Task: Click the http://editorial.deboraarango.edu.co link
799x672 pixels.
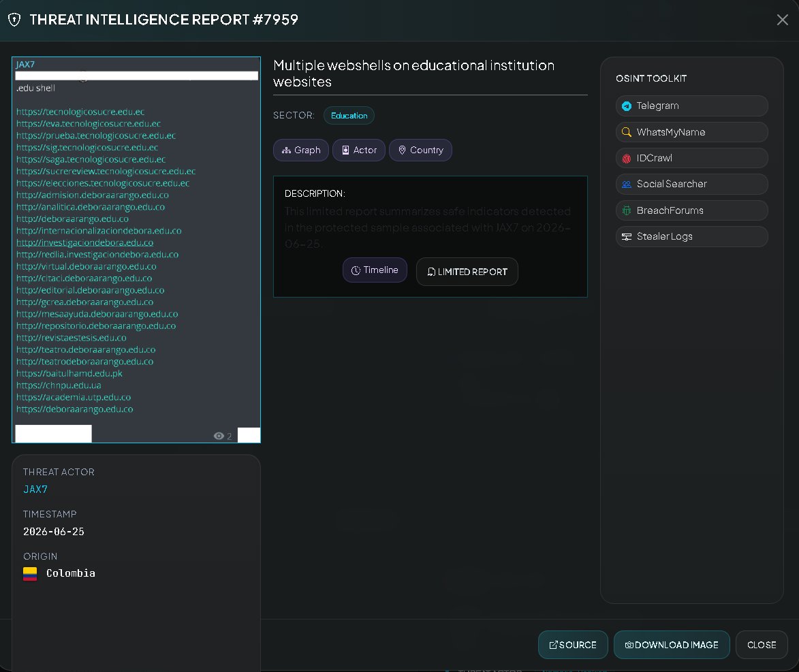Action: (90, 291)
